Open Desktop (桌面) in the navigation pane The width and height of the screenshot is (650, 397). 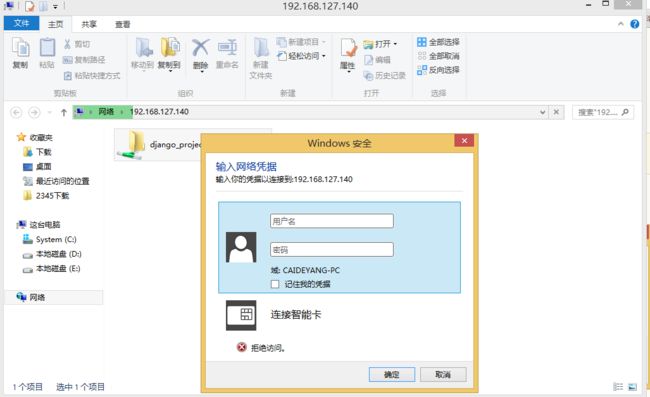(x=37, y=167)
